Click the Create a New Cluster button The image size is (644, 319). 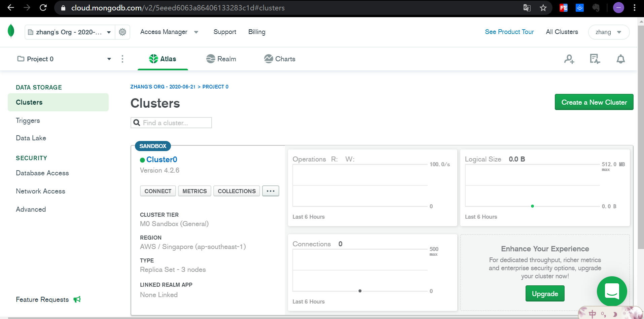594,102
